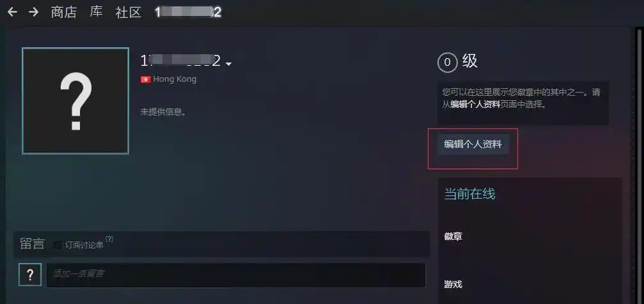The width and height of the screenshot is (644, 304).
Task: Click the small avatar beside comment box
Action: coord(30,275)
